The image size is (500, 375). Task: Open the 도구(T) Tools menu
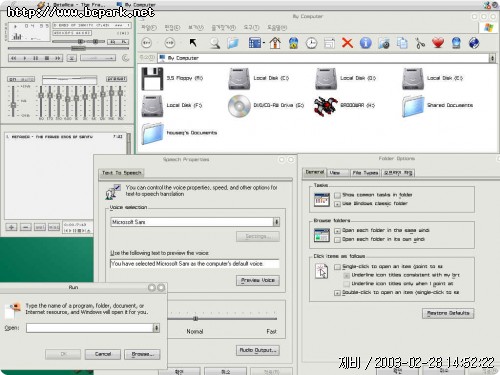pyautogui.click(x=251, y=27)
